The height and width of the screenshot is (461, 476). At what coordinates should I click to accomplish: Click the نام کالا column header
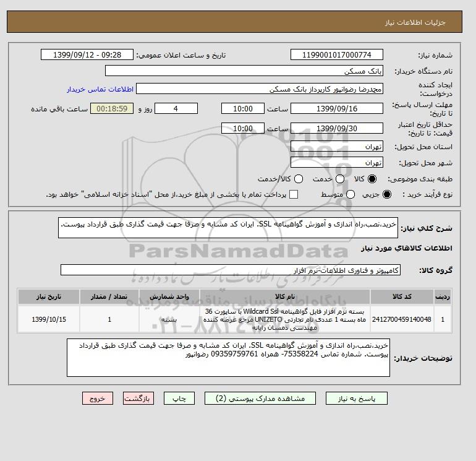click(x=285, y=296)
